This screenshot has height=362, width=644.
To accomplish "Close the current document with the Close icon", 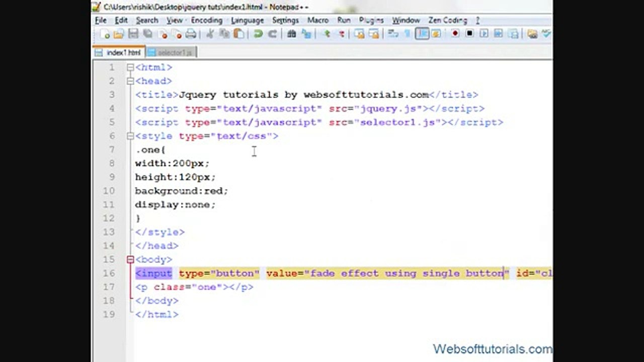I will (163, 34).
